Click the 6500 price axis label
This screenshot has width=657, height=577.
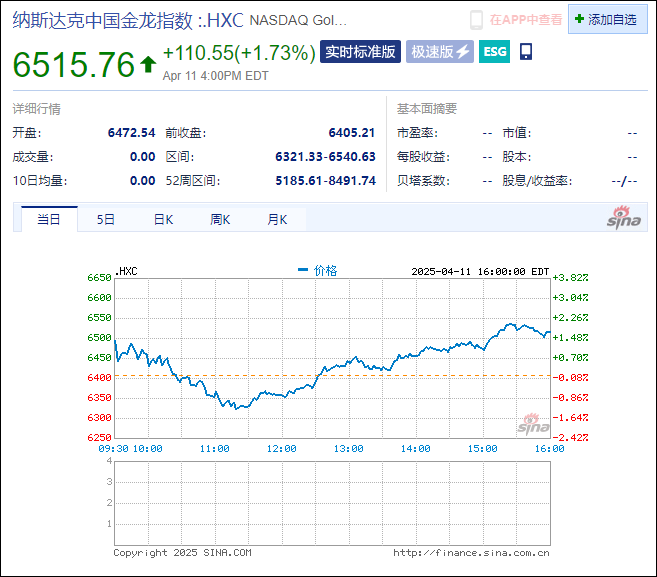click(99, 338)
